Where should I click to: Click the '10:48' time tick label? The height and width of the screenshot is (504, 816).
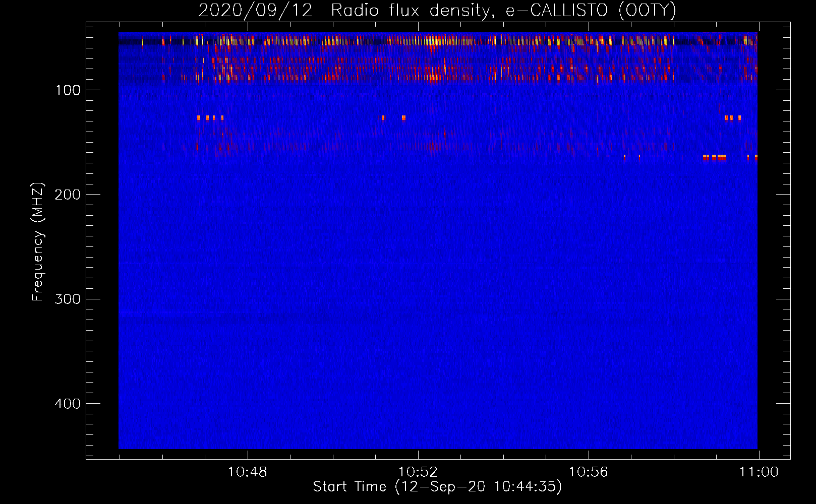247,472
